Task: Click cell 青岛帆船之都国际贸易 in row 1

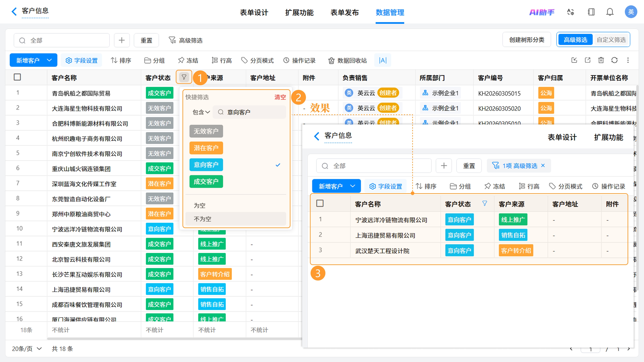Action: pyautogui.click(x=81, y=93)
